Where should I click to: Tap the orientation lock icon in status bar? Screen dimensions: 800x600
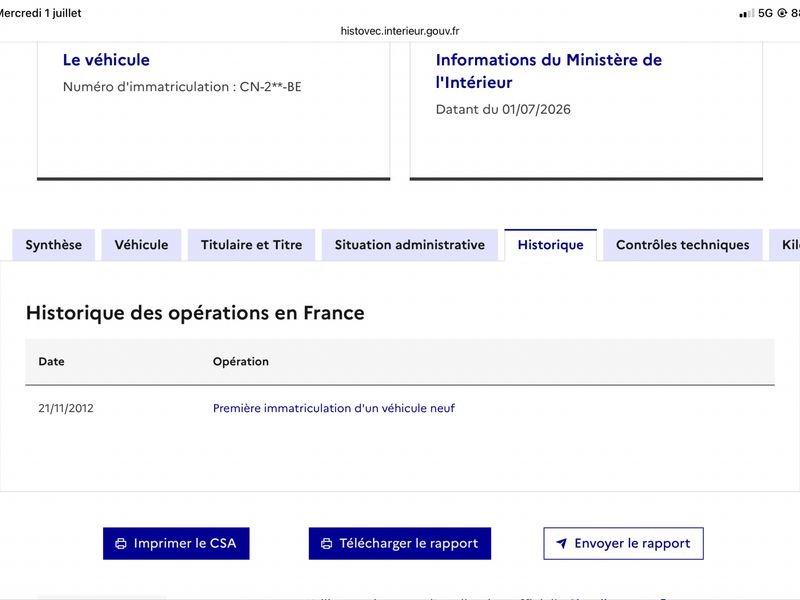tap(782, 13)
